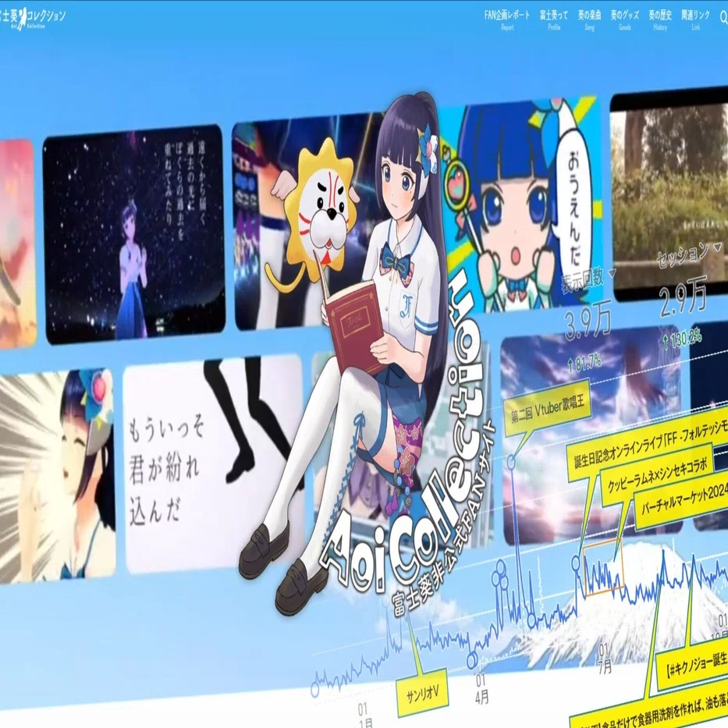Open the 葵のグッズ Goods menu item
The image size is (728, 728).
coord(624,20)
